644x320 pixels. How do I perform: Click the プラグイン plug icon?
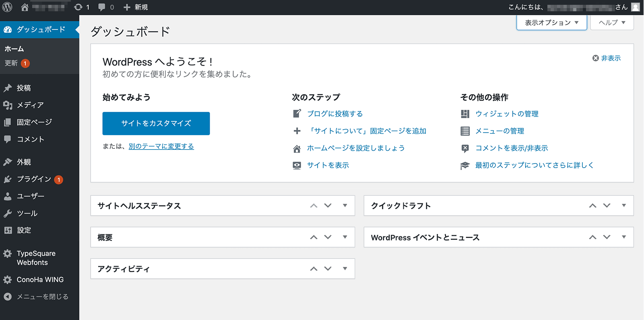click(8, 179)
